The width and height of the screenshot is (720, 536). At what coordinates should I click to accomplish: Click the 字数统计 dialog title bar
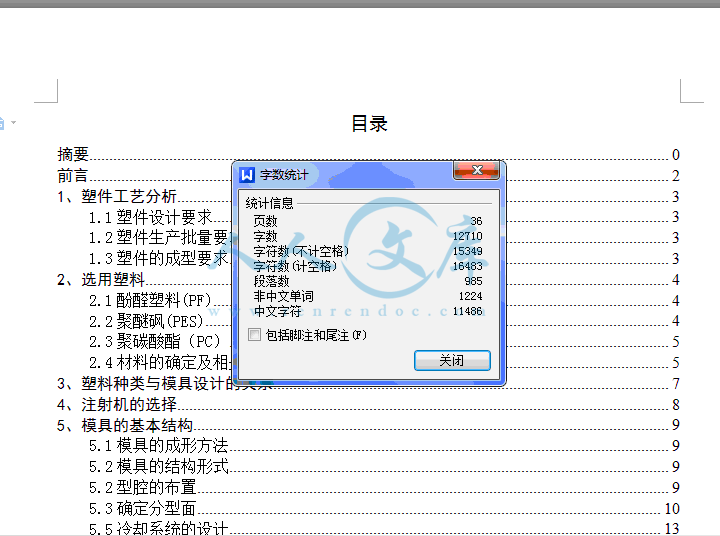pos(367,175)
